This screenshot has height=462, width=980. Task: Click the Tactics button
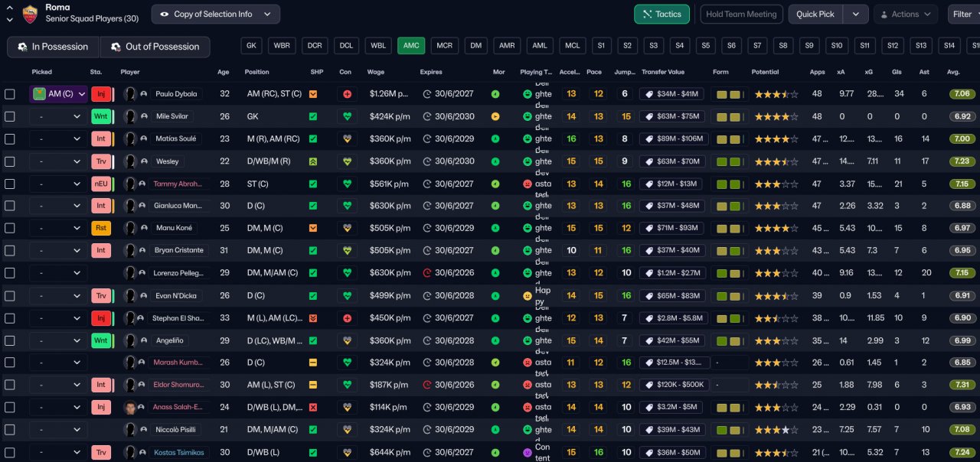tap(661, 14)
